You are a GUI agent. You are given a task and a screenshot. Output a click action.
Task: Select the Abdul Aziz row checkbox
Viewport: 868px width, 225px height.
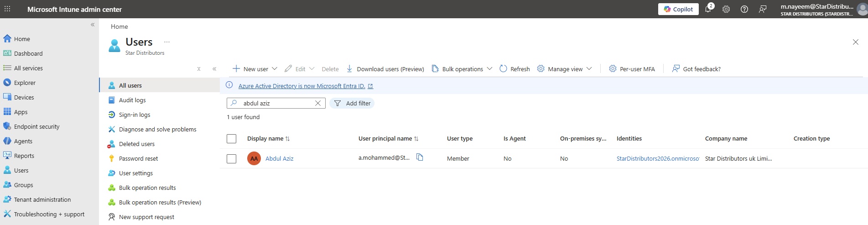point(231,158)
